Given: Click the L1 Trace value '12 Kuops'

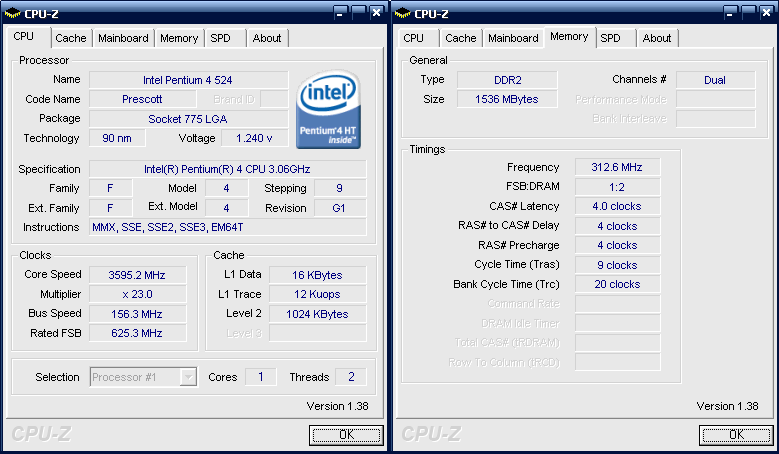Looking at the screenshot, I should pos(317,294).
